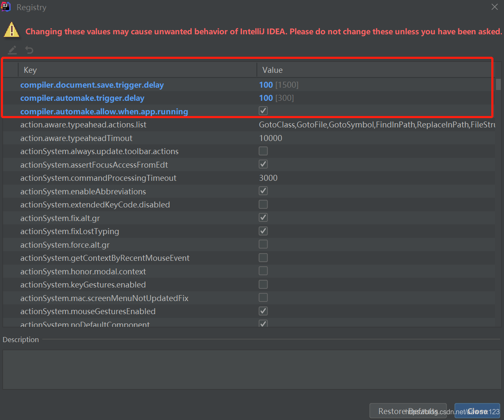Viewport: 504px width, 420px height.
Task: Select actionSystem.keyGestures.enabled key
Action: (83, 285)
